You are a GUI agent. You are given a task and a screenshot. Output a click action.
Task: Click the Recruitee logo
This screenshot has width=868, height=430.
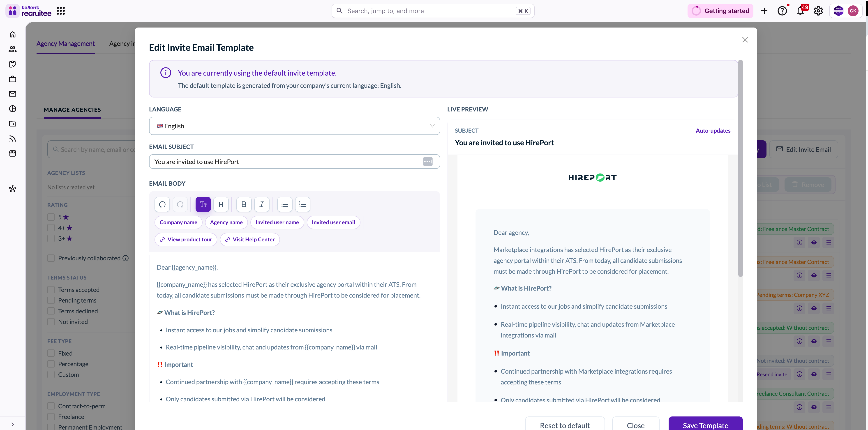point(29,11)
